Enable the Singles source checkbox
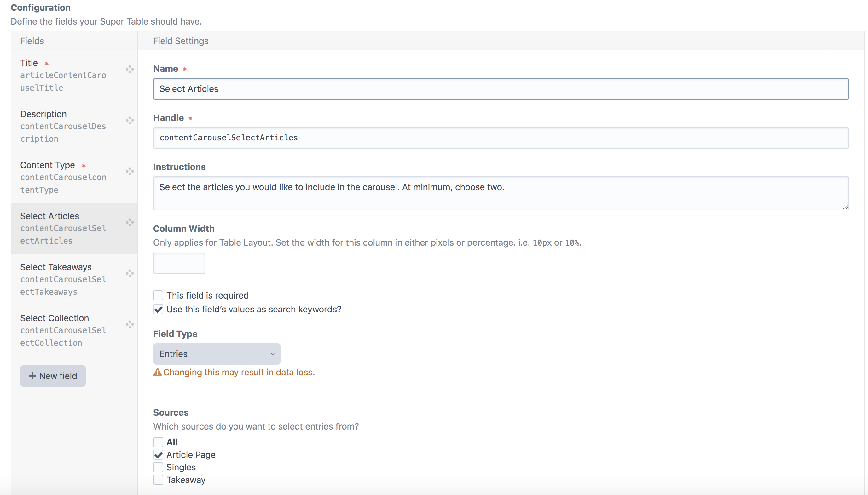Screen dimensions: 868x495 click(158, 467)
